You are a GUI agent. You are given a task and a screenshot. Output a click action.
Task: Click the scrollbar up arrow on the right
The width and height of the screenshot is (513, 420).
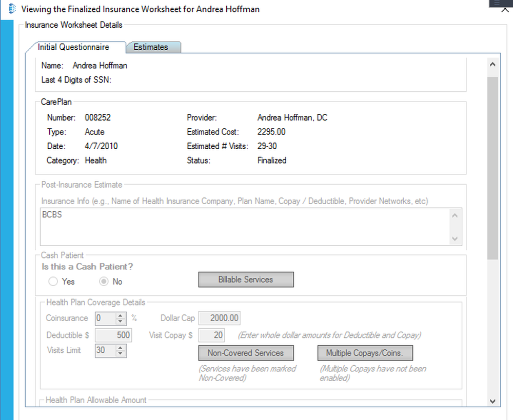(x=492, y=64)
